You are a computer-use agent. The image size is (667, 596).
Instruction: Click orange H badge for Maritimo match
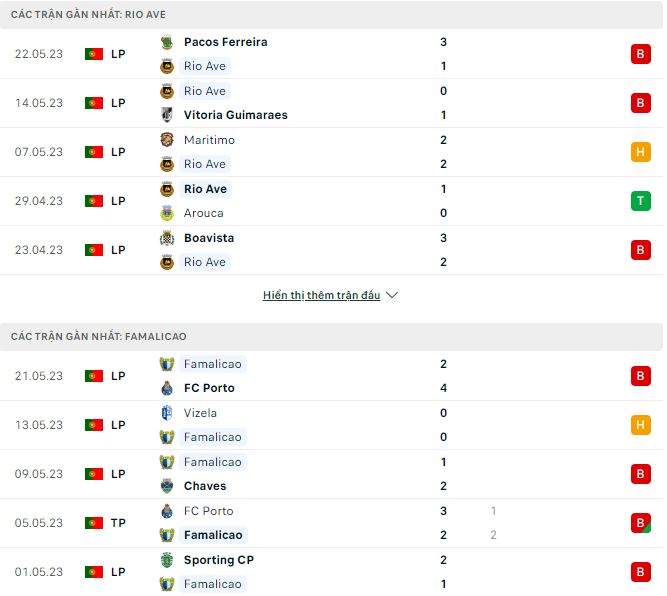click(641, 152)
